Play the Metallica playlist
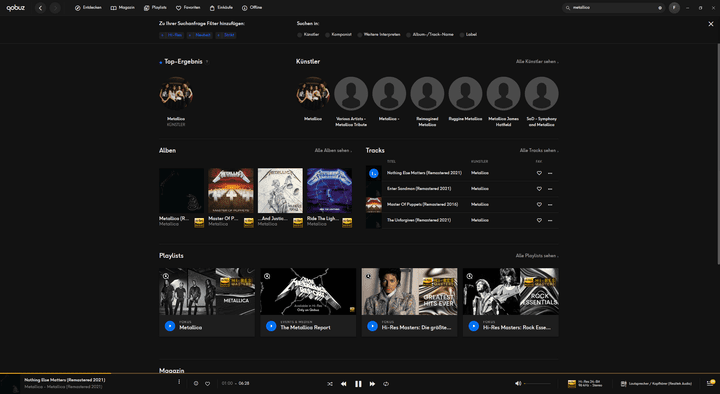The image size is (720, 394). coord(170,326)
